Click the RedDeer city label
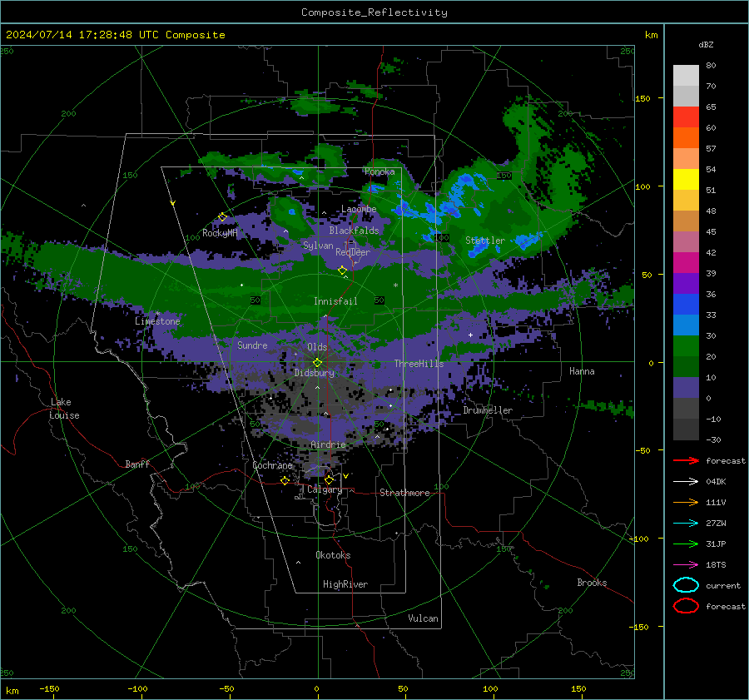This screenshot has height=700, width=749. 353,252
